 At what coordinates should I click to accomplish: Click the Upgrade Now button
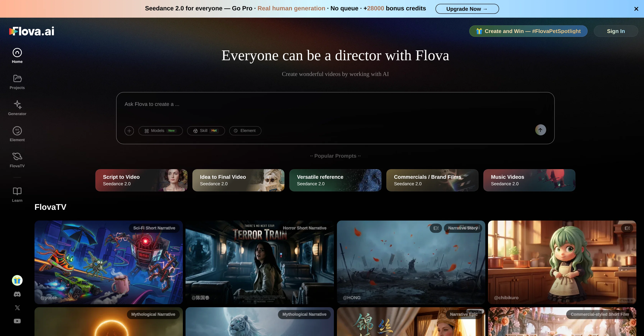[x=467, y=9]
